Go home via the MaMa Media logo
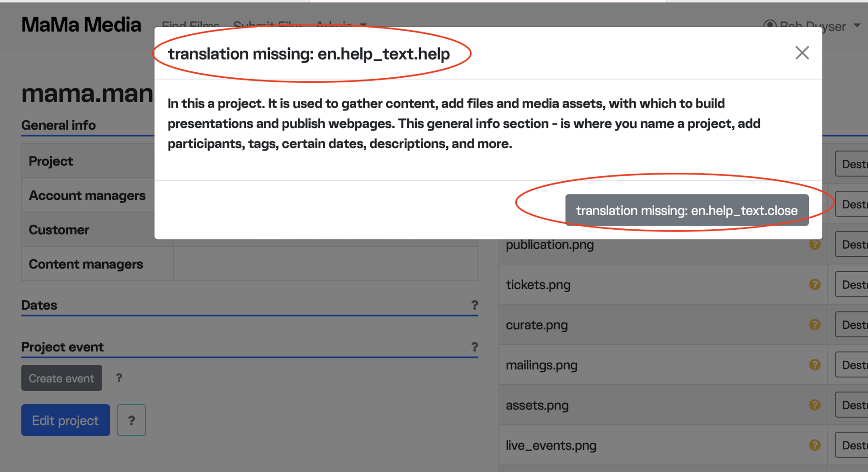The image size is (868, 472). coord(81,25)
